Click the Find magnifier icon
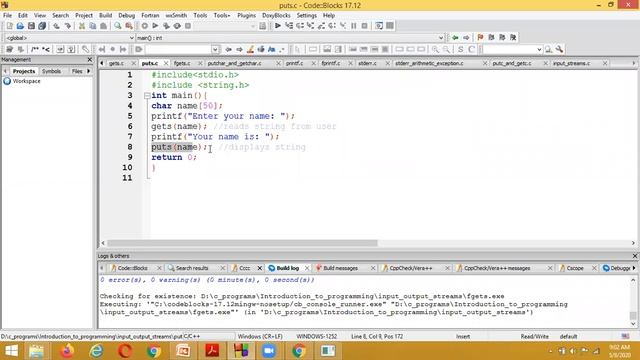The image size is (640, 360). pyautogui.click(x=118, y=26)
